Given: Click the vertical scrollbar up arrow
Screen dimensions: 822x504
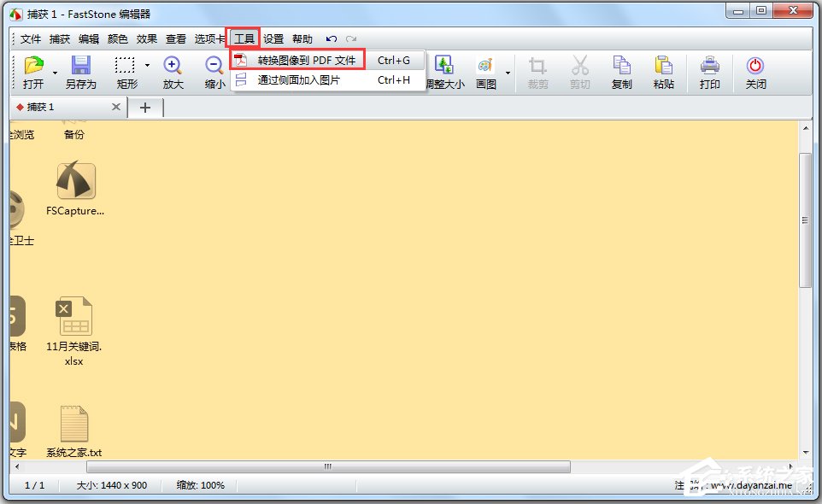Looking at the screenshot, I should pos(806,128).
